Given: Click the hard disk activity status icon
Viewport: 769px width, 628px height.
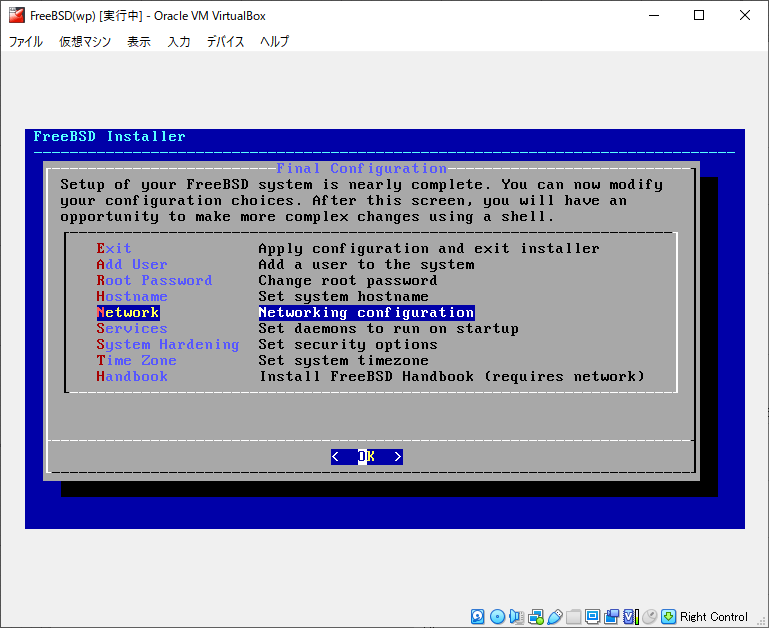Looking at the screenshot, I should click(x=478, y=617).
